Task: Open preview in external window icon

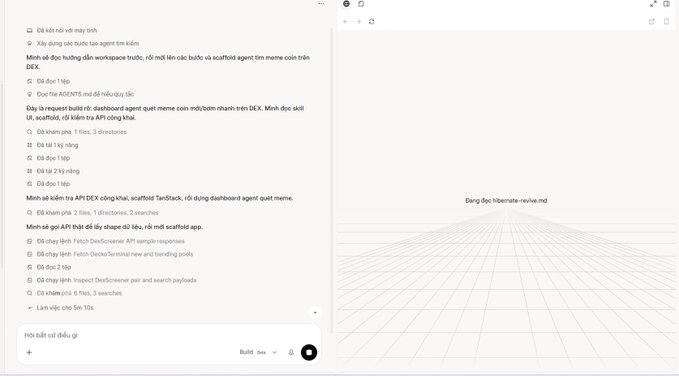Action: 652,22
